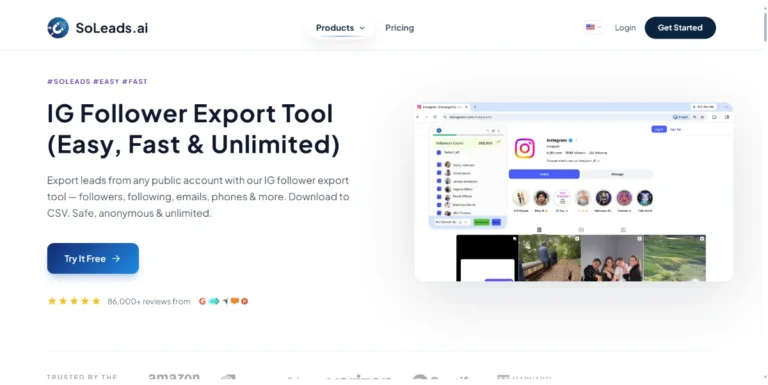
Task: Click the Get Started button
Action: 680,28
